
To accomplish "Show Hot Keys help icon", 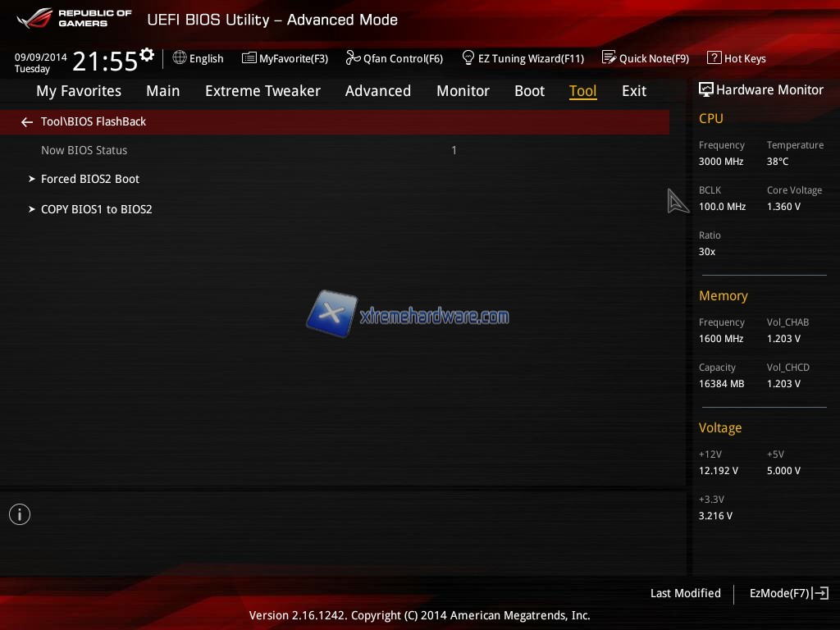I will point(714,58).
